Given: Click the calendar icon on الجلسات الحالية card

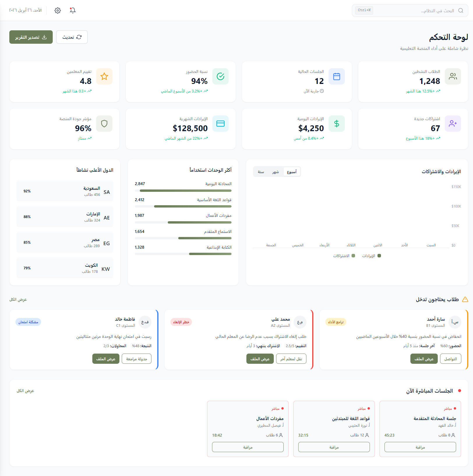Looking at the screenshot, I should click(x=337, y=76).
